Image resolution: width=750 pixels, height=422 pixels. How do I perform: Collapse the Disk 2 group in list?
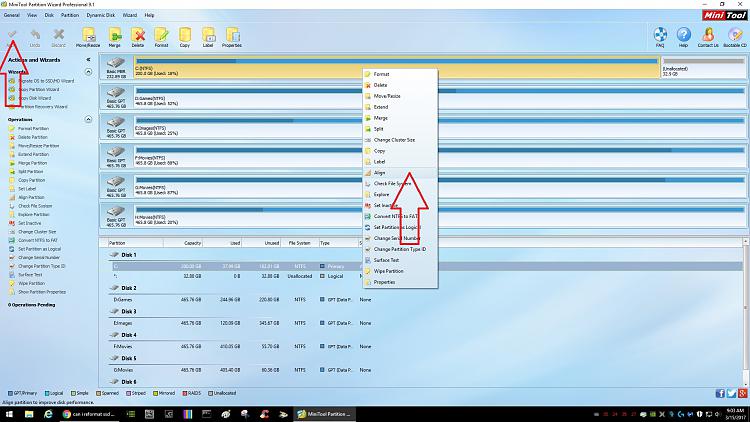click(114, 288)
